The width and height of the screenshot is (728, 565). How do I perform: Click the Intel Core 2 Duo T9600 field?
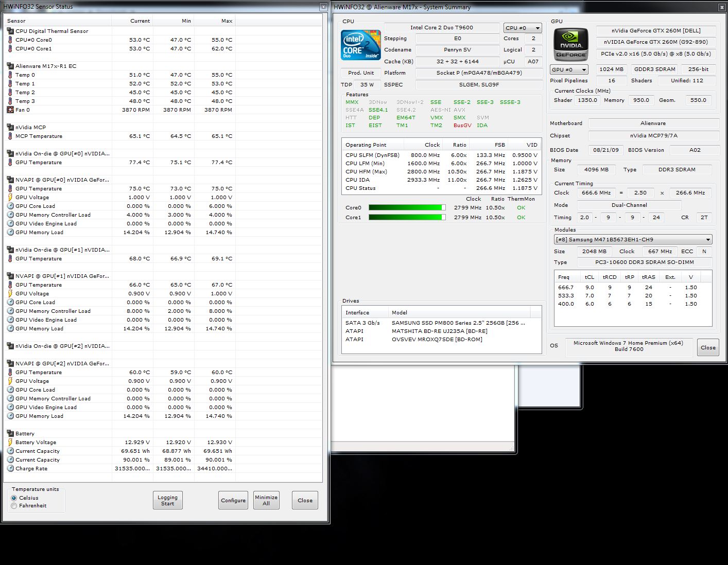pos(441,28)
